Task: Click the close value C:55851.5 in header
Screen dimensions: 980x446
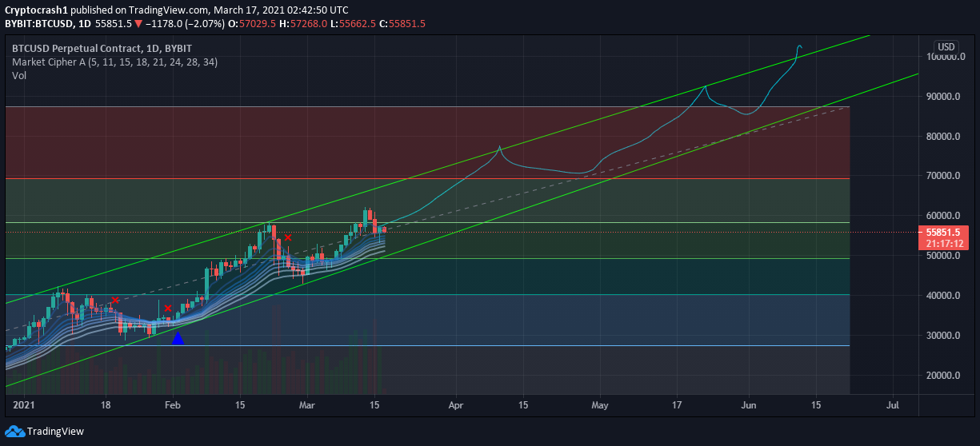Action: [402, 24]
